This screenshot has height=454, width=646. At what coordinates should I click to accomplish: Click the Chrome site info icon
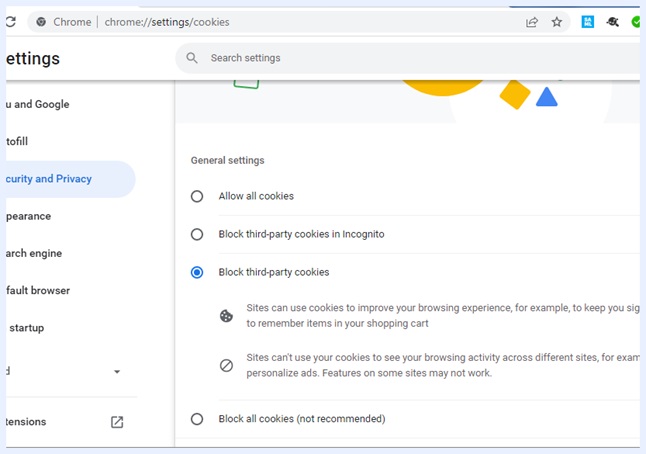pos(40,22)
